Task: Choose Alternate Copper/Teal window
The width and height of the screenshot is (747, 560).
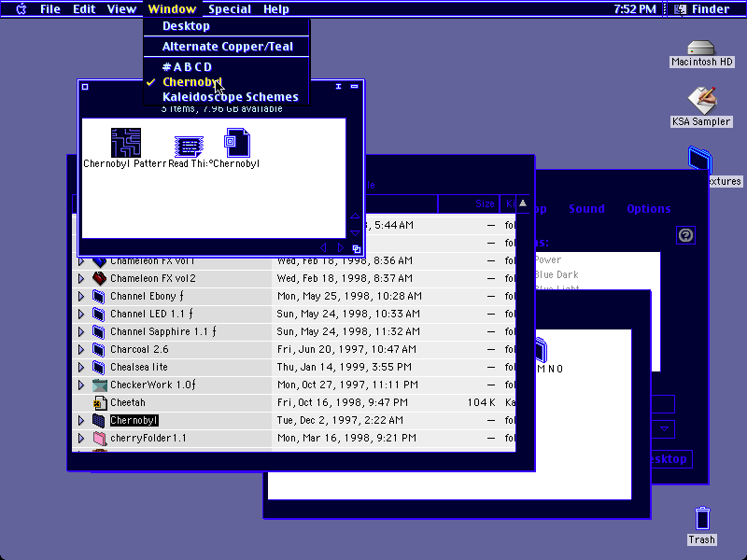Action: [x=226, y=47]
